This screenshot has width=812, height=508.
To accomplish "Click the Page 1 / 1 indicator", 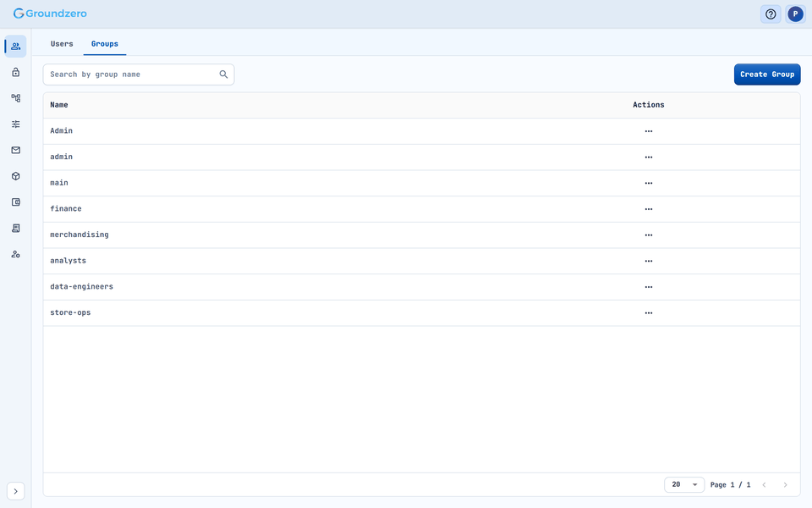I will (730, 484).
